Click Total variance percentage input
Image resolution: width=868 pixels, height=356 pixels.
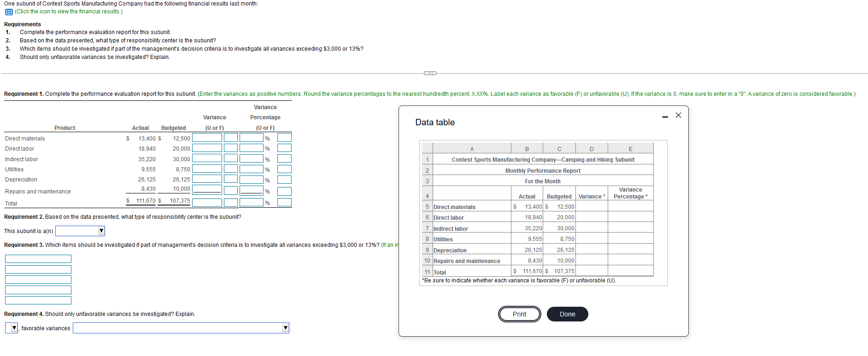[252, 202]
